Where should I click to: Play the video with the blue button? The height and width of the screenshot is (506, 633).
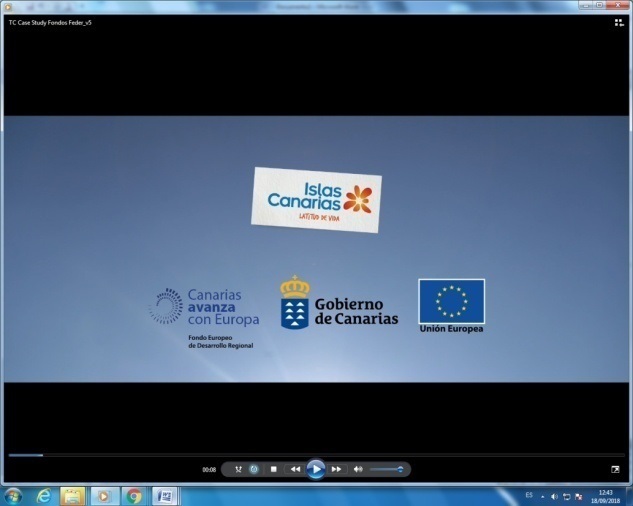click(x=316, y=469)
